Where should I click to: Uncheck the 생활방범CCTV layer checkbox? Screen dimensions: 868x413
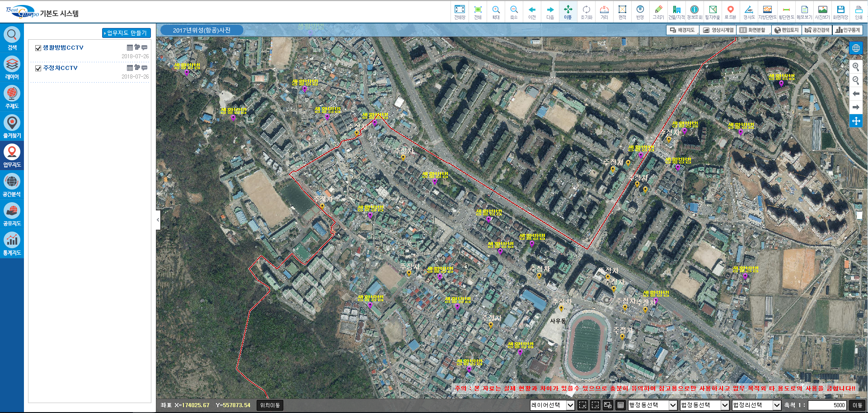click(38, 48)
